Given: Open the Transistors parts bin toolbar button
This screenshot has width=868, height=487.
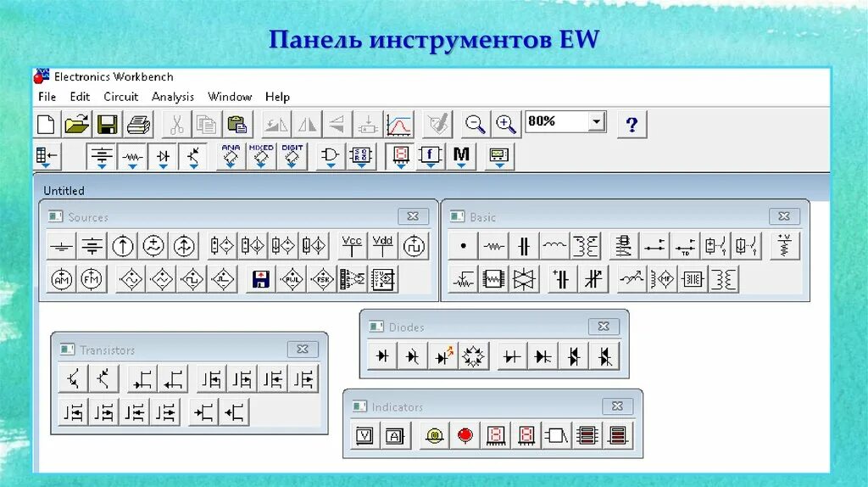Looking at the screenshot, I should [x=193, y=156].
